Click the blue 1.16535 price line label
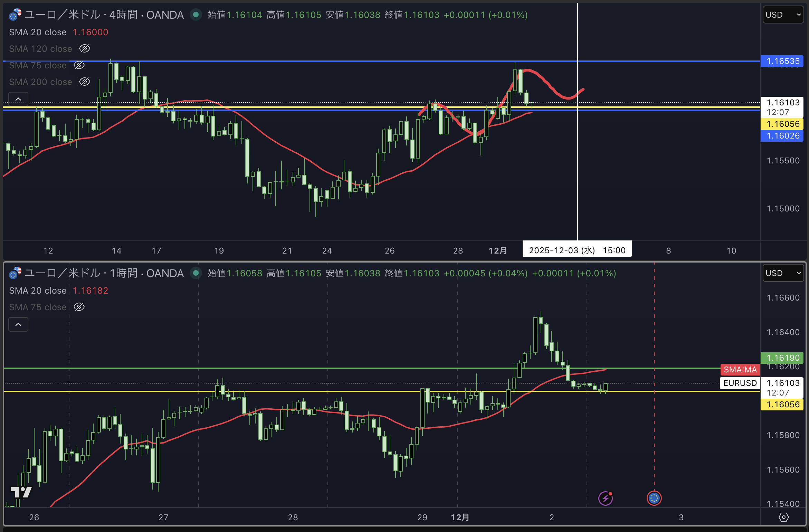 point(782,61)
